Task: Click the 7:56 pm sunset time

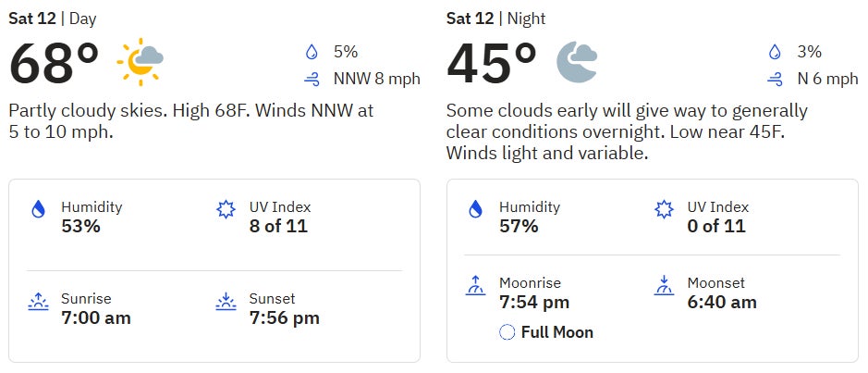Action: pos(284,318)
